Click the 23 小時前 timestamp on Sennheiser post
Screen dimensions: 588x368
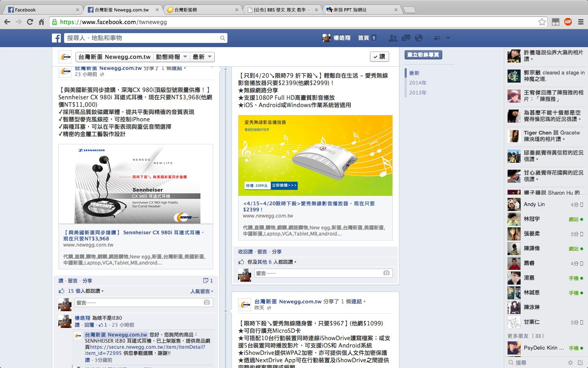pos(86,74)
